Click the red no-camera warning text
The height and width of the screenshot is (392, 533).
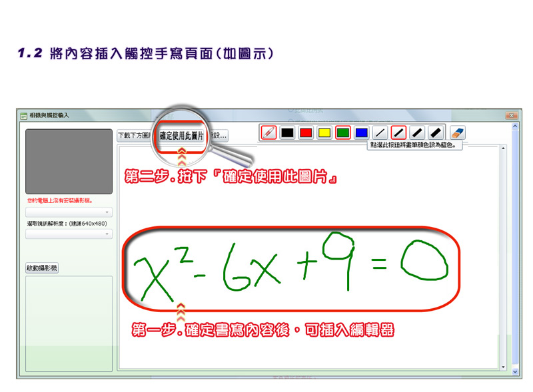(x=60, y=201)
